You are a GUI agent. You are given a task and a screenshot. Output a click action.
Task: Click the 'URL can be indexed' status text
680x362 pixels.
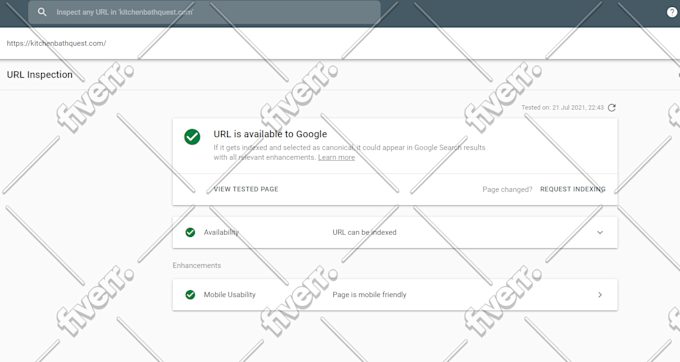pos(364,232)
